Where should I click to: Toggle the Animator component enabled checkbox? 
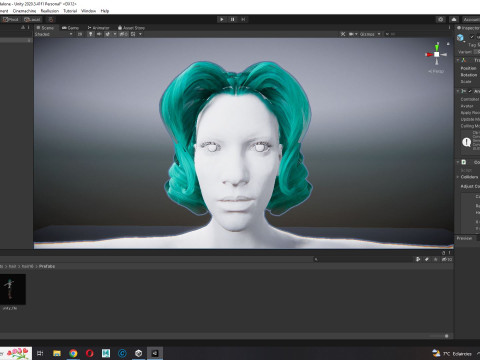[470, 91]
